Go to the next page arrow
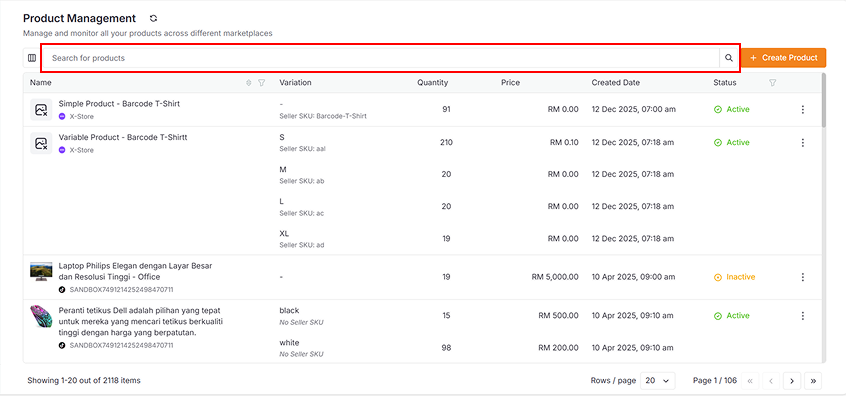This screenshot has height=396, width=846. click(792, 380)
